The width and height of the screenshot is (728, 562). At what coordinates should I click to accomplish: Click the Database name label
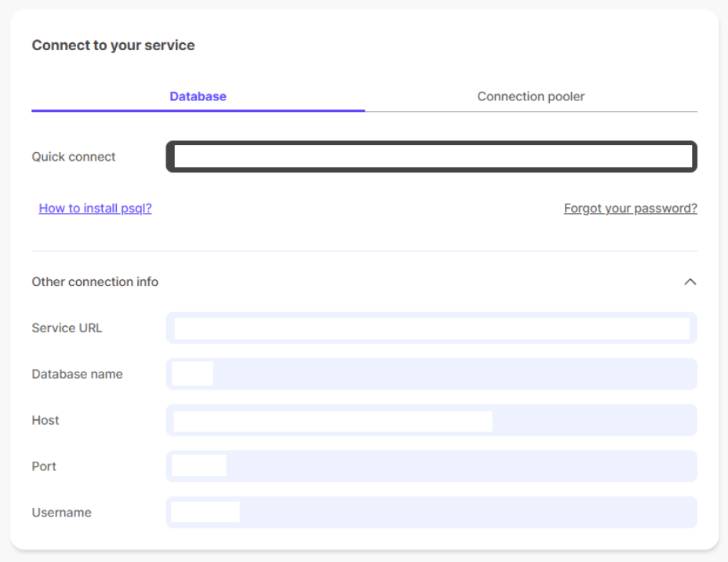[77, 375]
